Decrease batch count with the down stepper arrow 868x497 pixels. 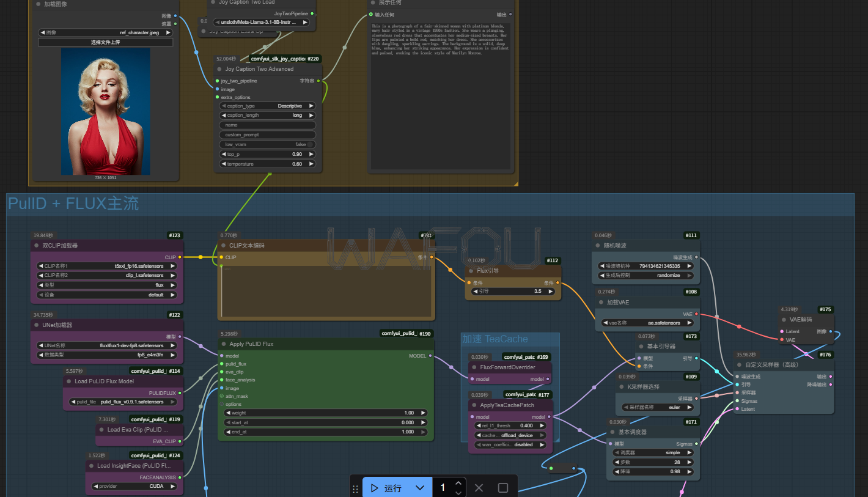[x=458, y=492]
